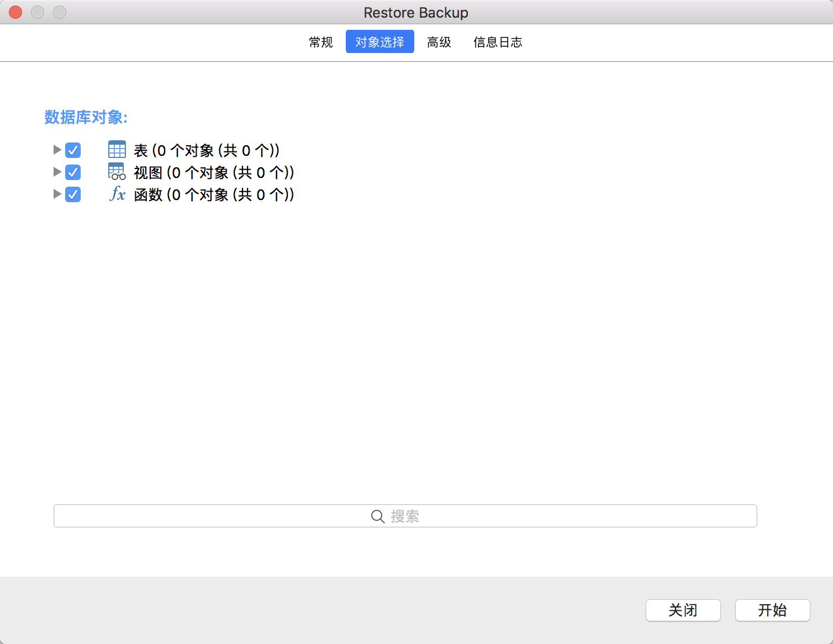833x644 pixels.
Task: Focus the 搜索 search field
Action: [x=405, y=516]
